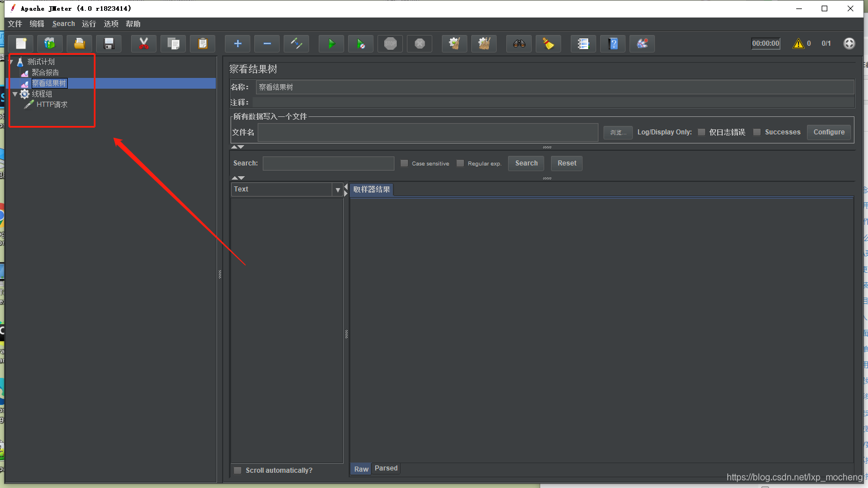Select the Parsed tab
The height and width of the screenshot is (488, 868).
click(x=386, y=468)
